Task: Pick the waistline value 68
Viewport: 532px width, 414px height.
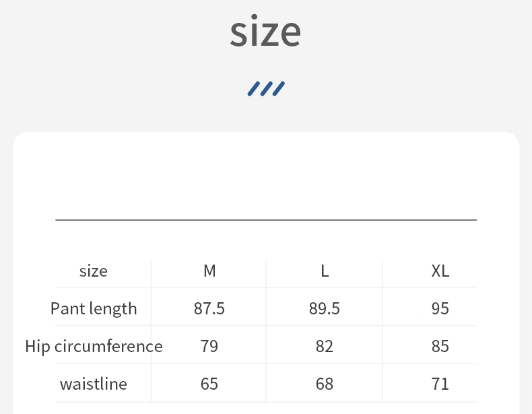Action: (x=325, y=384)
